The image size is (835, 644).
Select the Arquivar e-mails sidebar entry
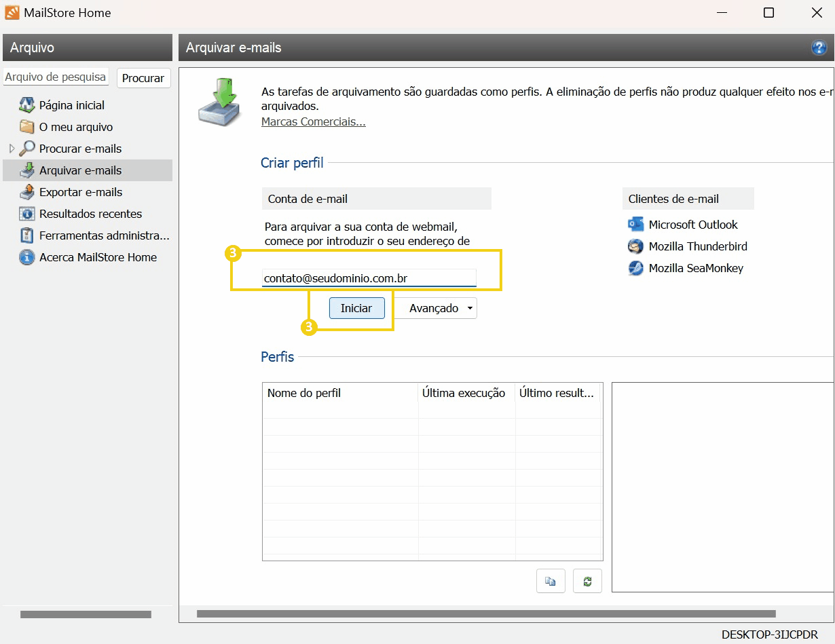point(81,170)
